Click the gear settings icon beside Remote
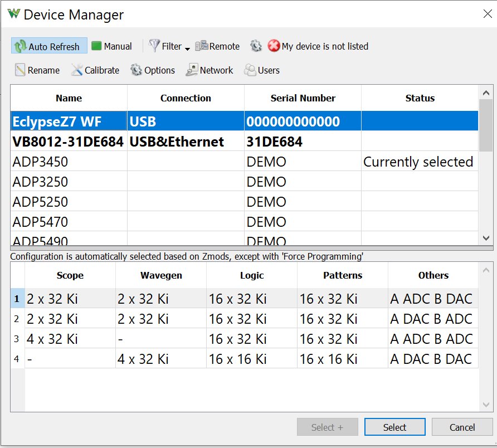The image size is (497, 448). tap(256, 46)
